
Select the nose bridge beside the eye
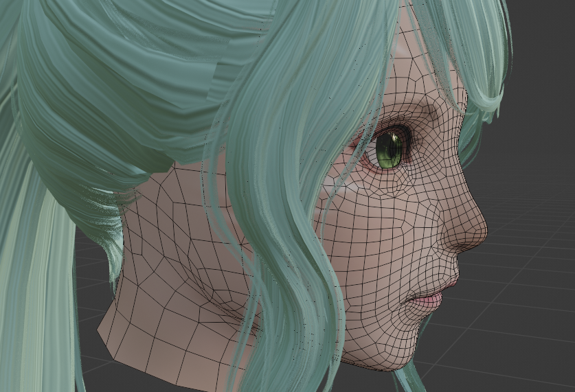[x=440, y=158]
